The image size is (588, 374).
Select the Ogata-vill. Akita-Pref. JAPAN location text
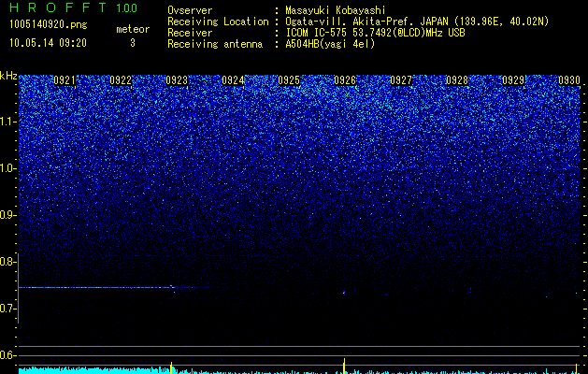pyautogui.click(x=417, y=22)
